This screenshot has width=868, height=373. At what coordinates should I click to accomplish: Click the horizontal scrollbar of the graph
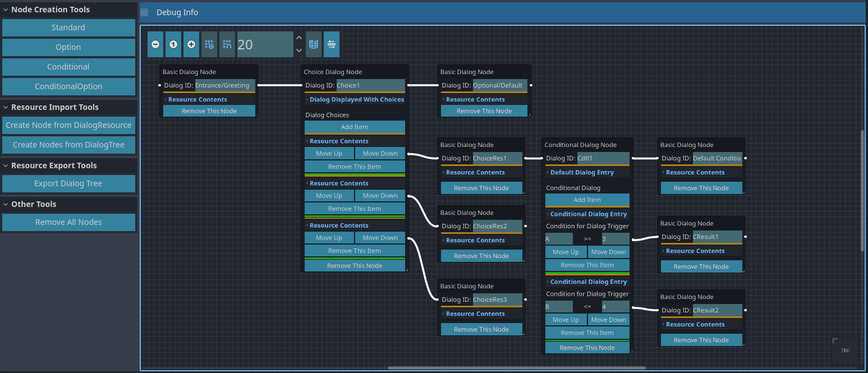click(516, 368)
